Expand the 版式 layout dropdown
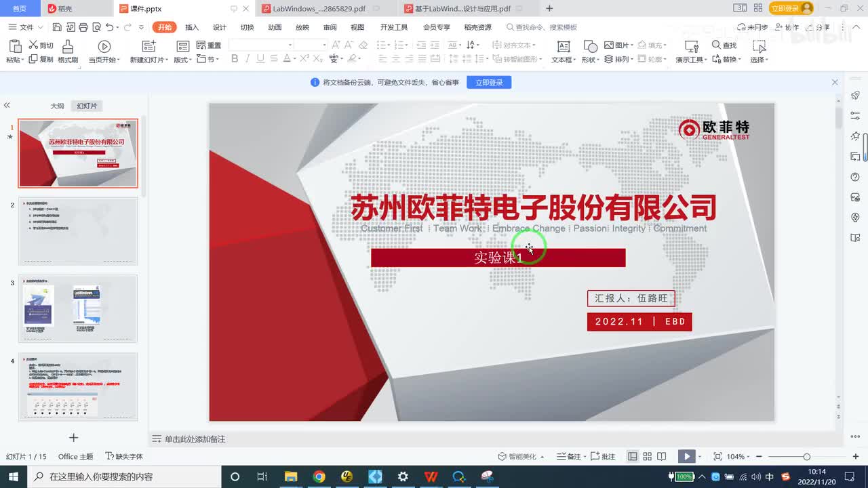The width and height of the screenshot is (868, 488). pyautogui.click(x=183, y=60)
